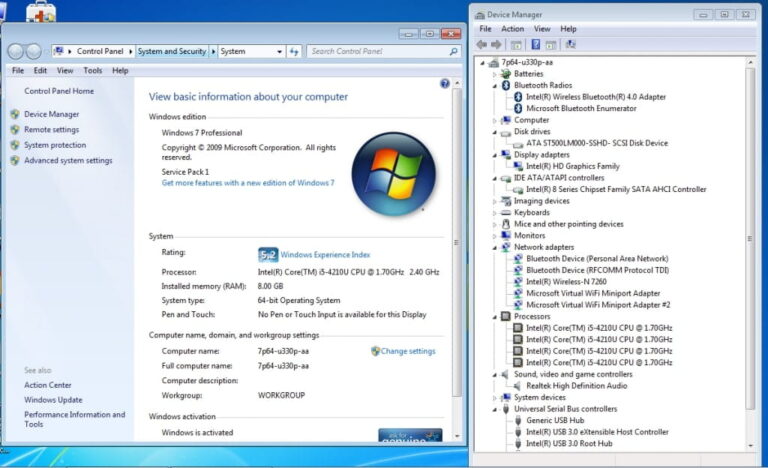The image size is (768, 468).
Task: Click the Back arrow in Device Manager toolbar
Action: 482,45
